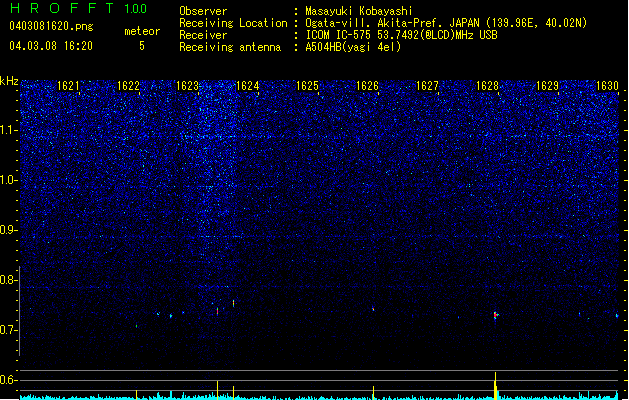Click the 1627 time marker

coord(427,86)
